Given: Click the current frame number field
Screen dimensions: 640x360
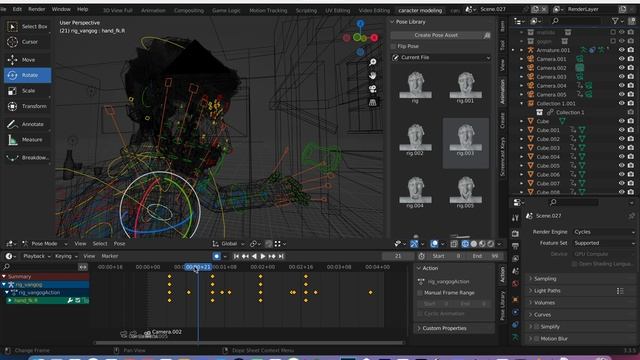Looking at the screenshot, I should click(398, 256).
